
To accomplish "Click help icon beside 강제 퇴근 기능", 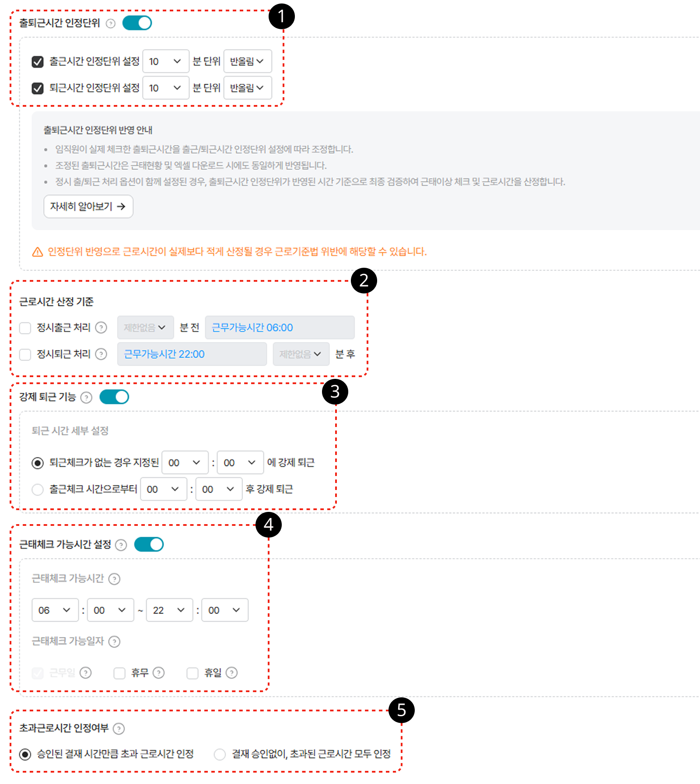I will pos(87,397).
